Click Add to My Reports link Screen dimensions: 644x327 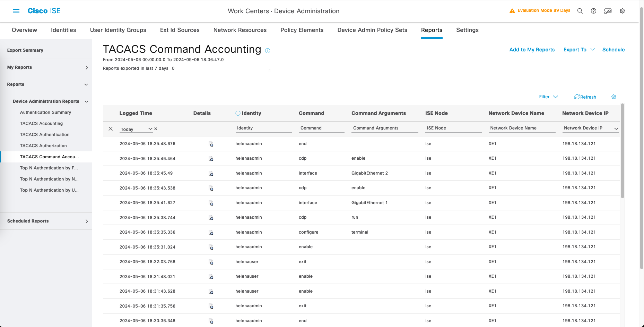coord(532,50)
